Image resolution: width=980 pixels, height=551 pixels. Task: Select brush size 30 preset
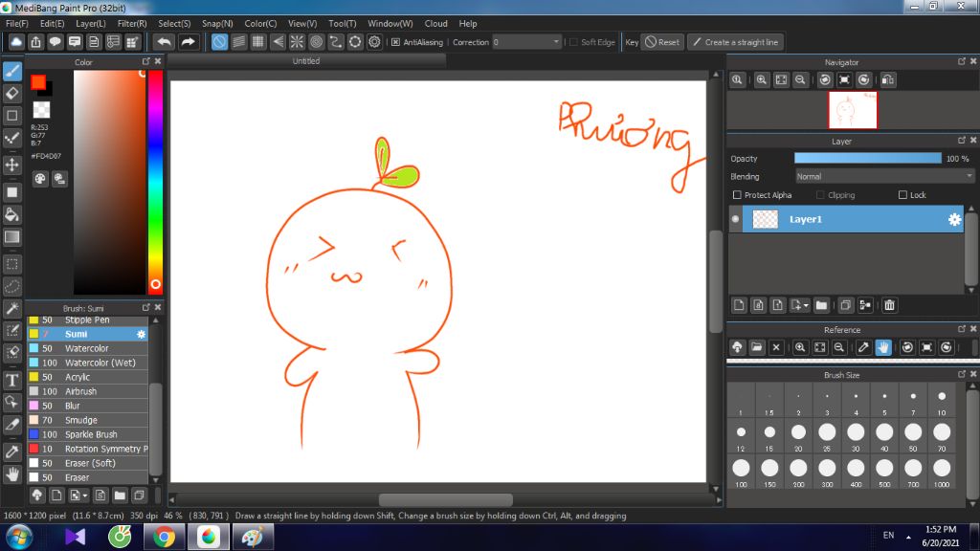pyautogui.click(x=856, y=436)
